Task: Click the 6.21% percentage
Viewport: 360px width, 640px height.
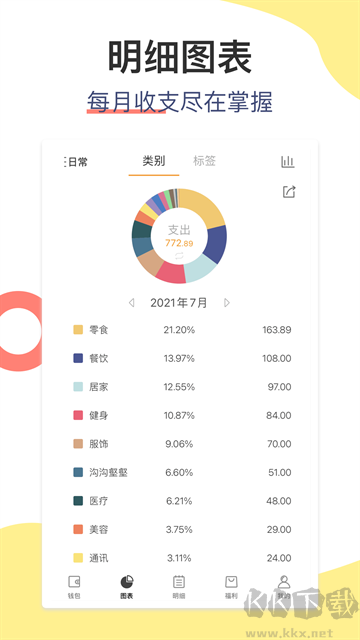Action: click(179, 501)
